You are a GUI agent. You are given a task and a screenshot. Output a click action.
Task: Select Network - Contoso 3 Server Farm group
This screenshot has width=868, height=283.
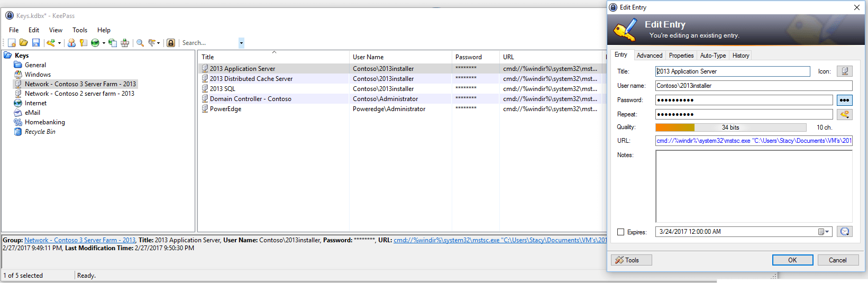coord(80,84)
